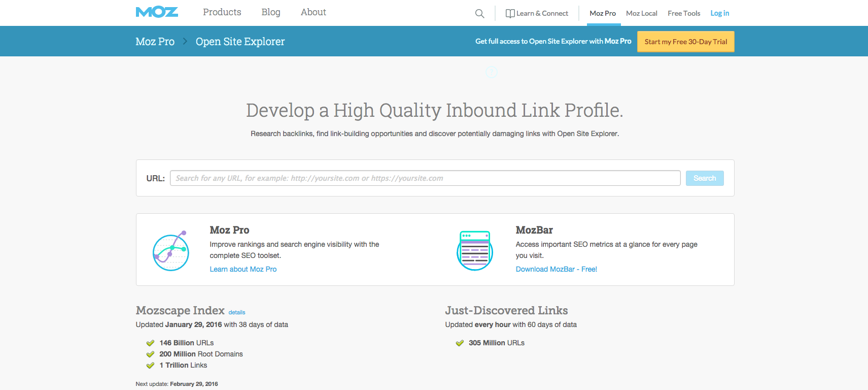Focus the URL search input field

click(x=425, y=178)
